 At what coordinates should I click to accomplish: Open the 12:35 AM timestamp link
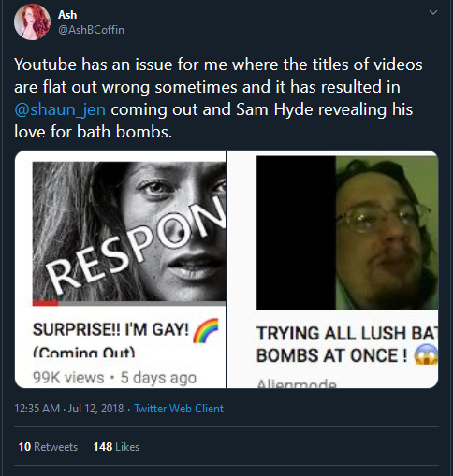click(x=69, y=409)
